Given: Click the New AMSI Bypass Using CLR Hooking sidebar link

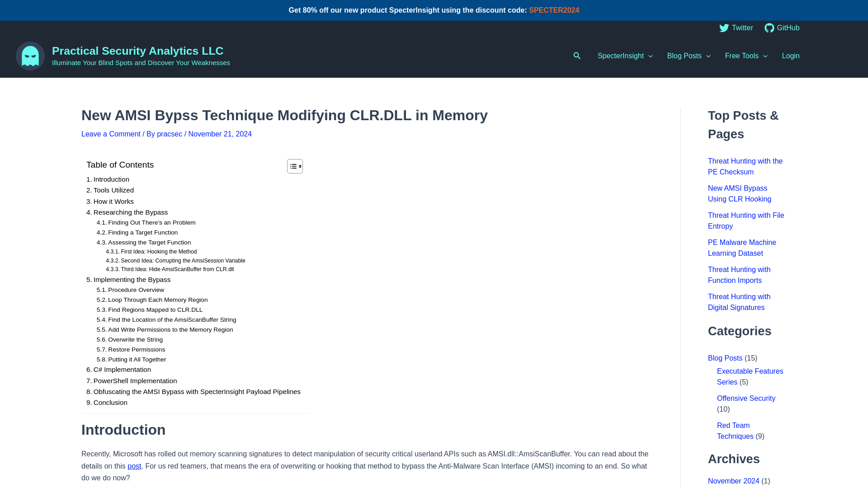Looking at the screenshot, I should pos(739,194).
